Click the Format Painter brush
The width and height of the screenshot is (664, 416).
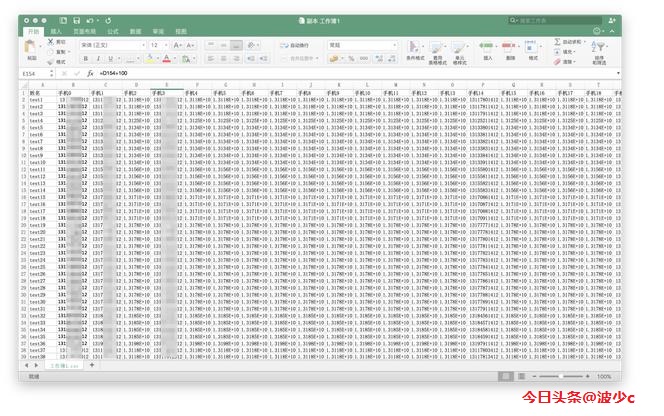tap(51, 62)
